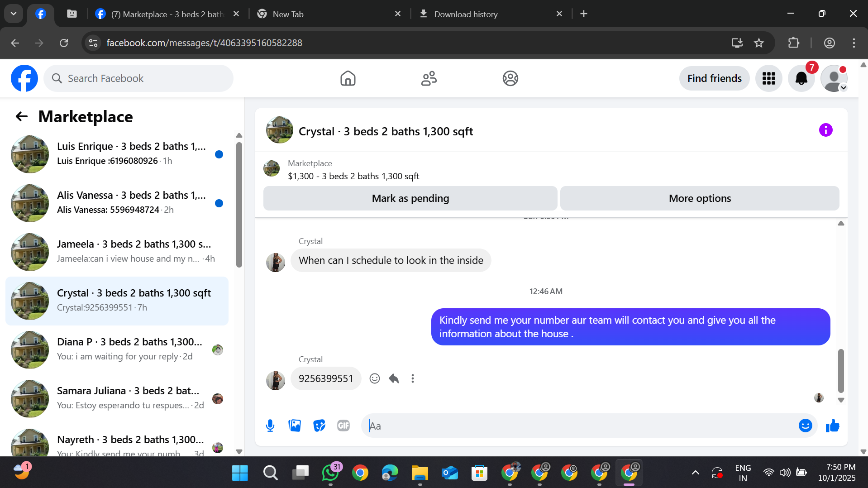Click the back arrow beside Marketplace

pos(21,117)
